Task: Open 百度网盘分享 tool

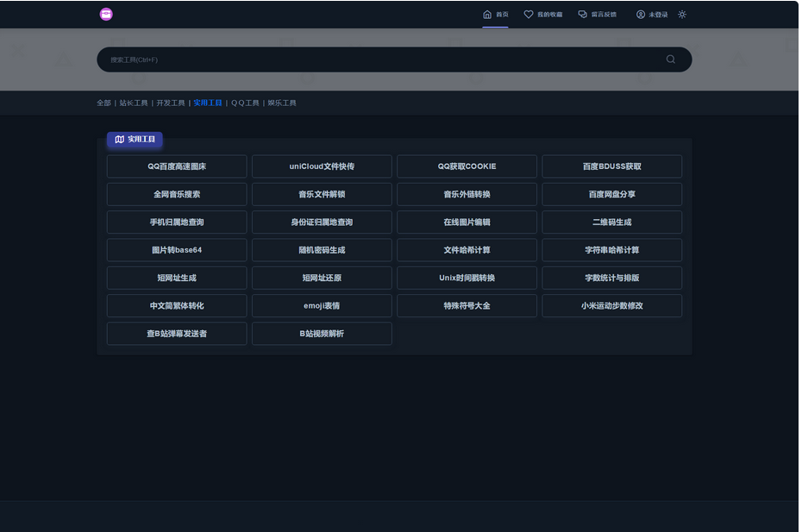Action: pos(611,194)
